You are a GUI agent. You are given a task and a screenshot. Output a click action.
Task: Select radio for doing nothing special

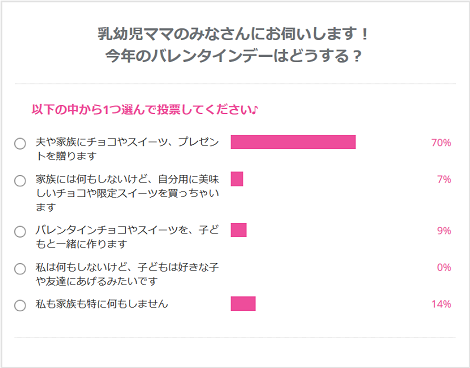20,305
